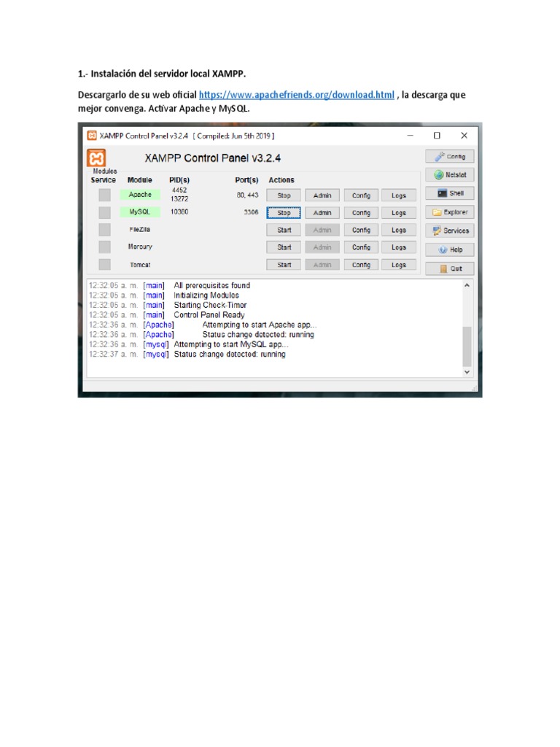
Task: View Tomcat Logs
Action: click(x=399, y=265)
